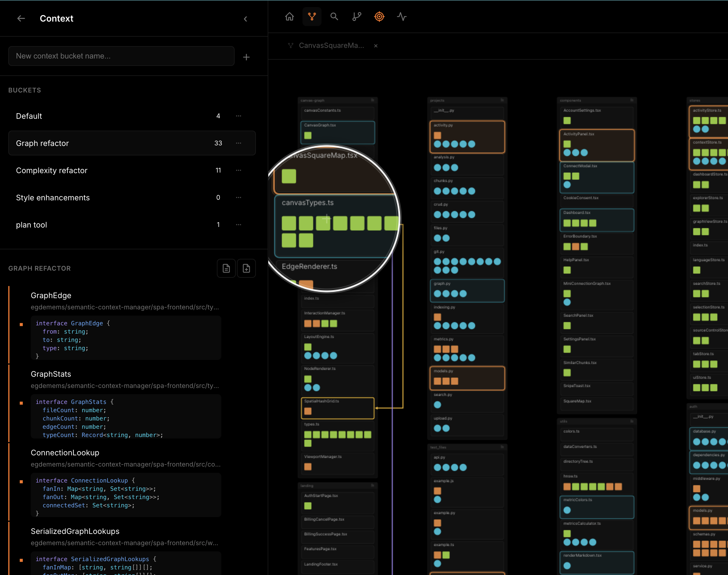Switch to the CanvasSquareMa... tab
The height and width of the screenshot is (575, 728).
pos(331,46)
